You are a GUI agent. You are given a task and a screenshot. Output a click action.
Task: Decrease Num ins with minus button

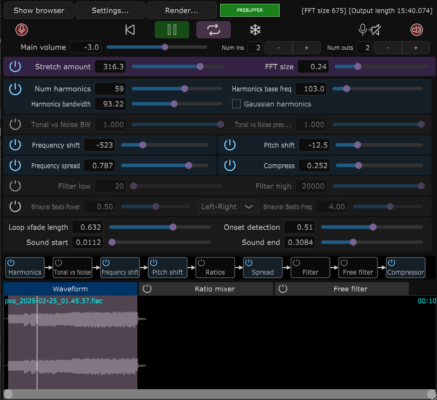tap(278, 48)
